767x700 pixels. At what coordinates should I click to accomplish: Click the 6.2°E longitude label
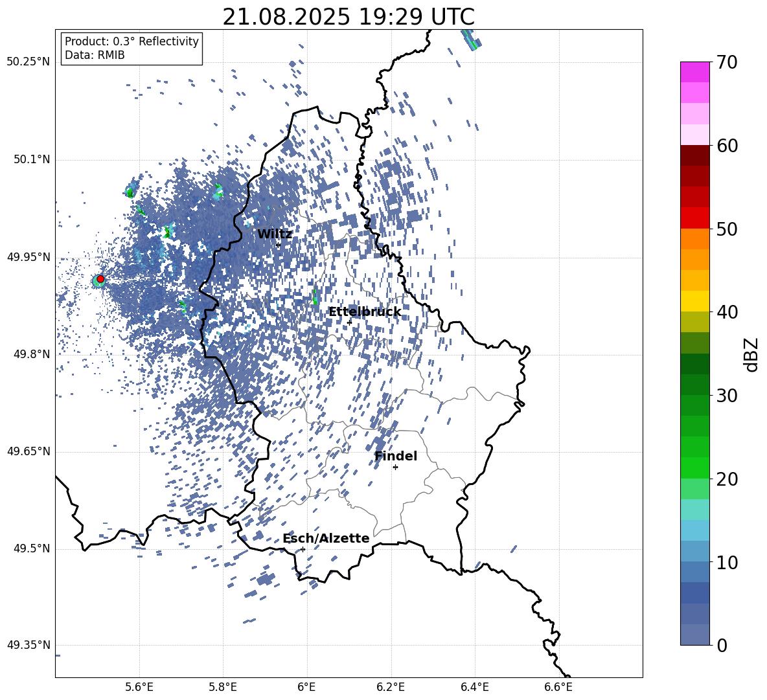coord(391,687)
